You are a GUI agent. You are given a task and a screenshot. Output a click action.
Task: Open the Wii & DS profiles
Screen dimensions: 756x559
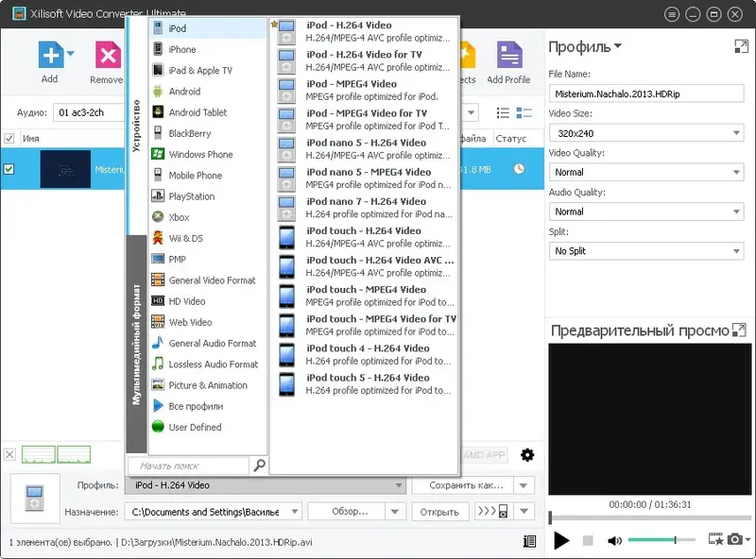click(x=184, y=237)
